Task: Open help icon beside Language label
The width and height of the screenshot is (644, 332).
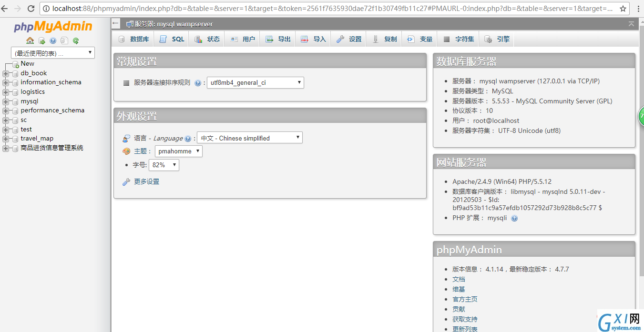Action: pos(188,139)
